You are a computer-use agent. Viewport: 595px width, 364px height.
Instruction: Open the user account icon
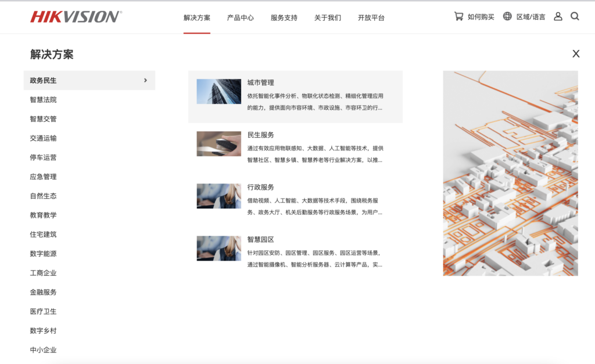[x=558, y=16]
